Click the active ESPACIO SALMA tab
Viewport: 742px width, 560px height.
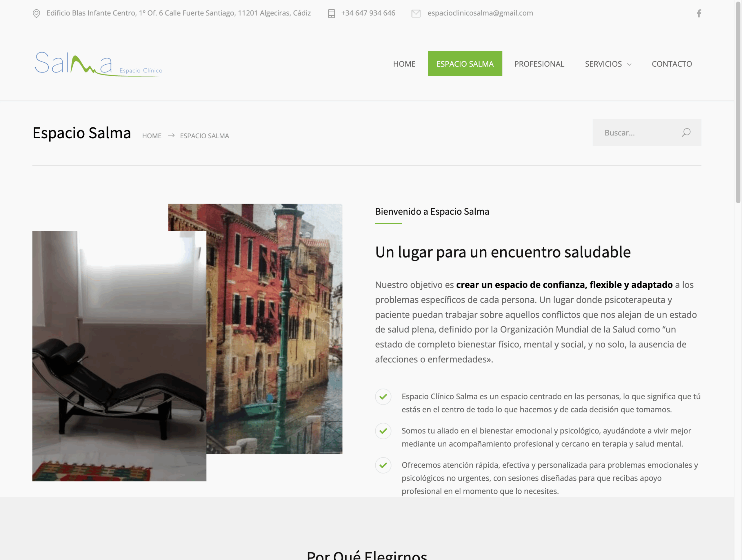click(x=465, y=64)
